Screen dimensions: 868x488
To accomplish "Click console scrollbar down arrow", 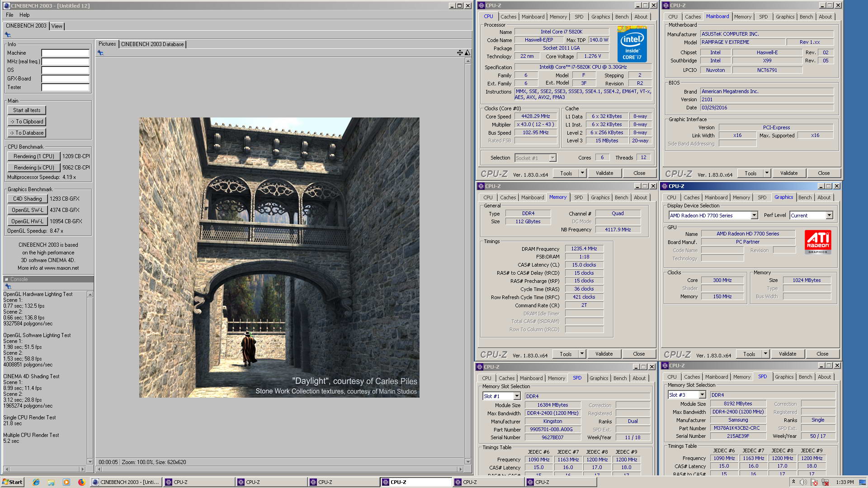I will click(90, 462).
